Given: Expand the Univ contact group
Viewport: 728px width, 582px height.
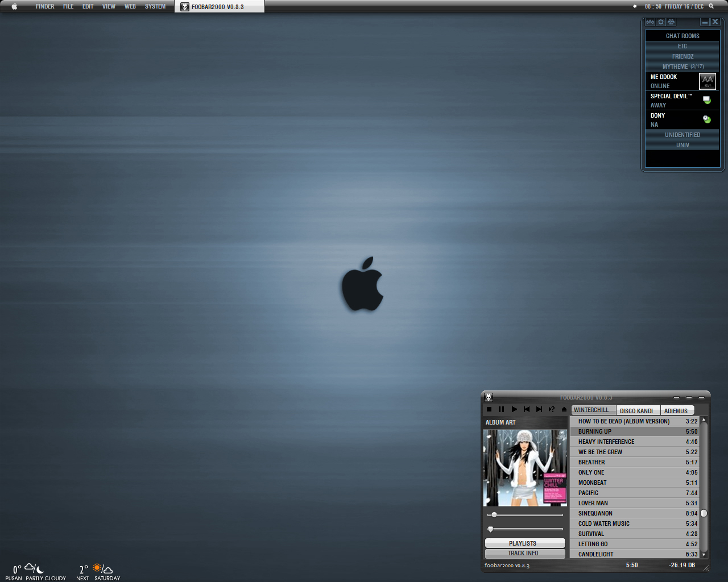Looking at the screenshot, I should click(682, 145).
